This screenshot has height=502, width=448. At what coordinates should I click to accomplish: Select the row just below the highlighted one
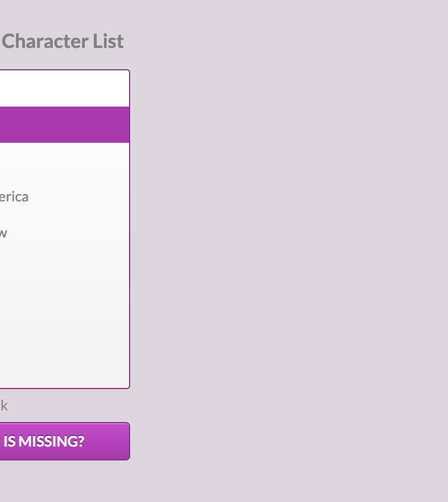click(64, 160)
